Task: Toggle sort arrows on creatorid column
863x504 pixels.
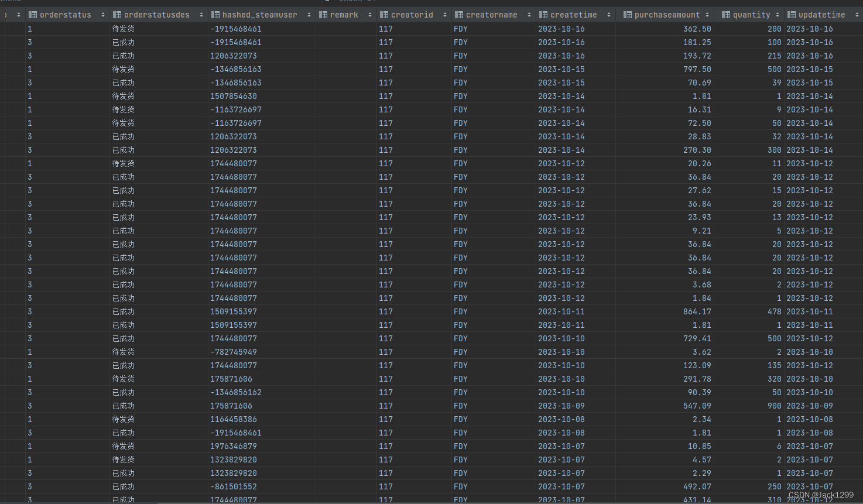Action: pyautogui.click(x=445, y=15)
